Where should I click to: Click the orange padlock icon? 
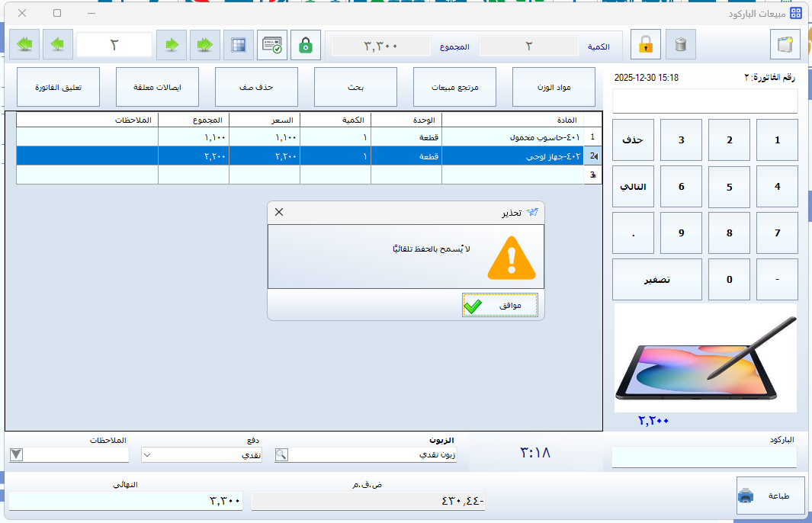(x=645, y=45)
